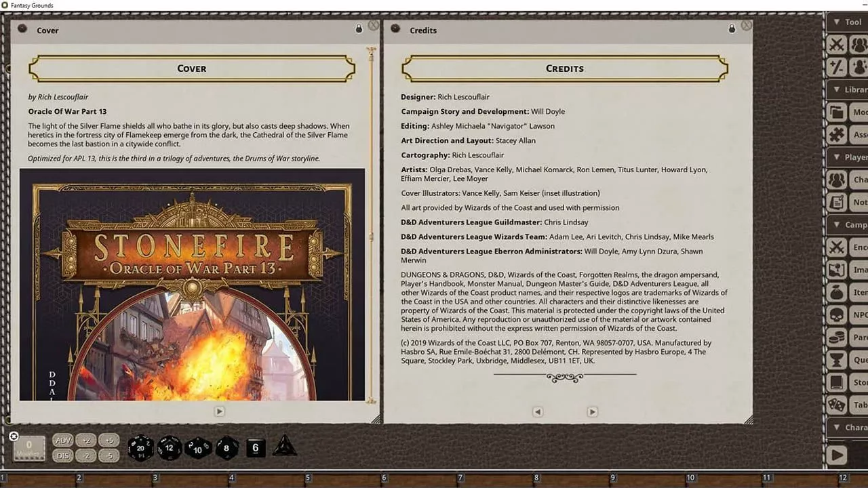Open the party sheet people tool icon

[859, 45]
